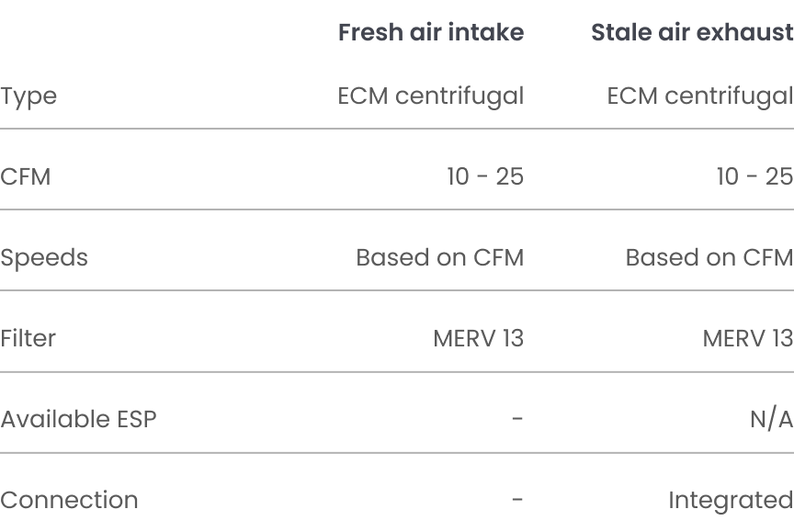Click Based on CFM in Stale air exhaust column
Viewport: 794px width, 532px height.
(x=709, y=257)
